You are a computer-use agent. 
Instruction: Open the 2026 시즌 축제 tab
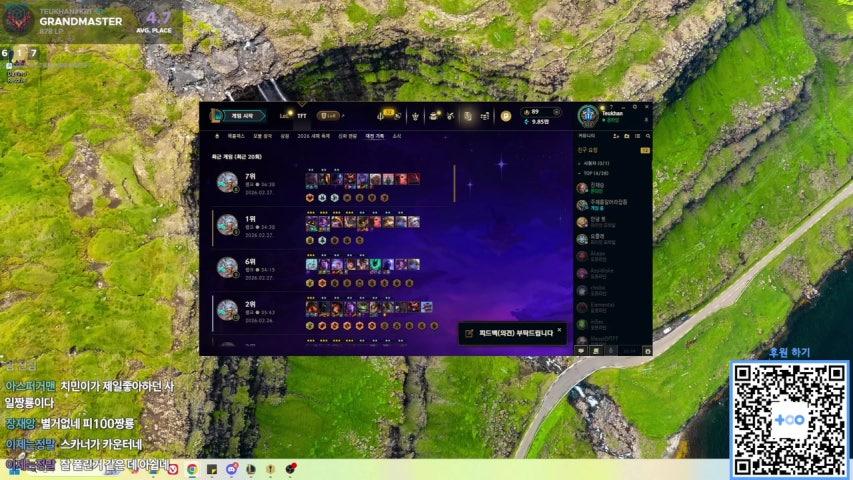312,135
